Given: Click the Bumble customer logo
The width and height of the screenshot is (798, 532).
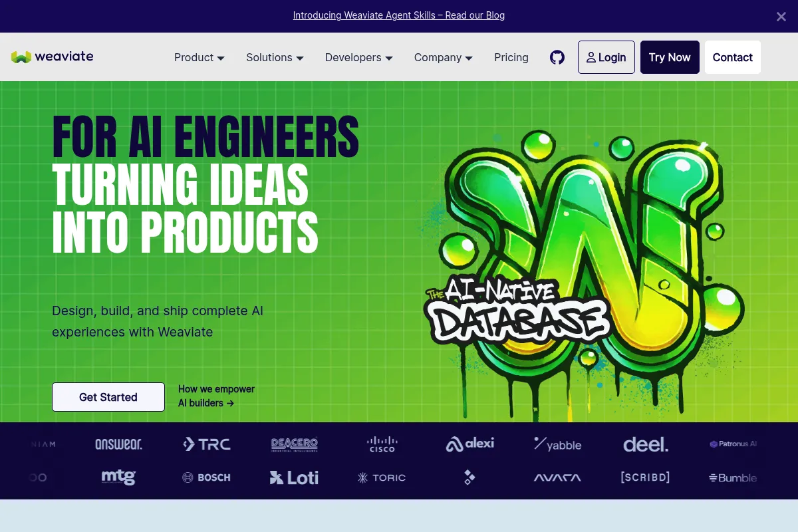Looking at the screenshot, I should point(733,477).
